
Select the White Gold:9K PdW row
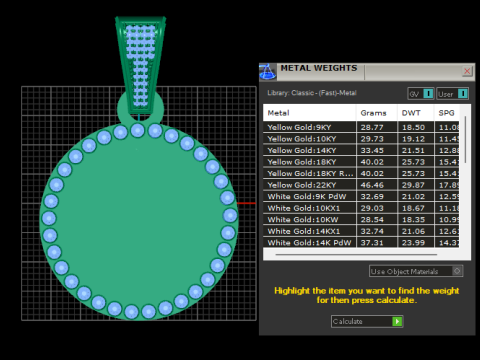click(361, 196)
